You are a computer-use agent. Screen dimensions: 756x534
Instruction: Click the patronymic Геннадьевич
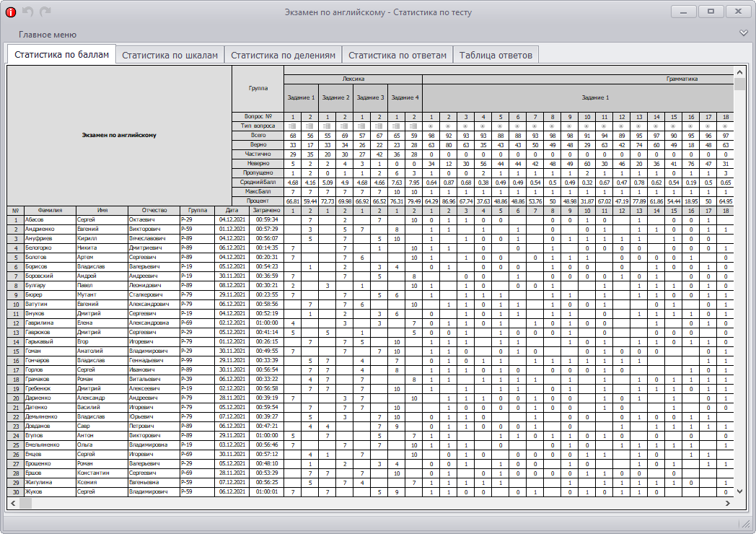coord(146,360)
